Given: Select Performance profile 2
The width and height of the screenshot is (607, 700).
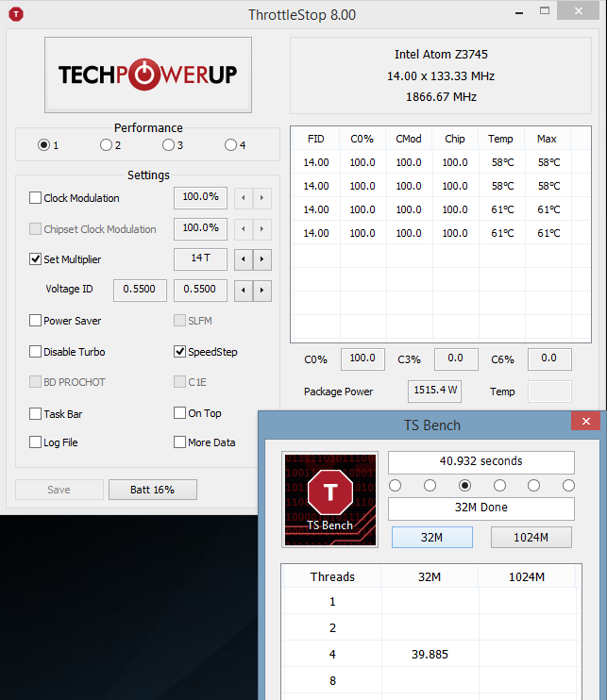Looking at the screenshot, I should [106, 145].
